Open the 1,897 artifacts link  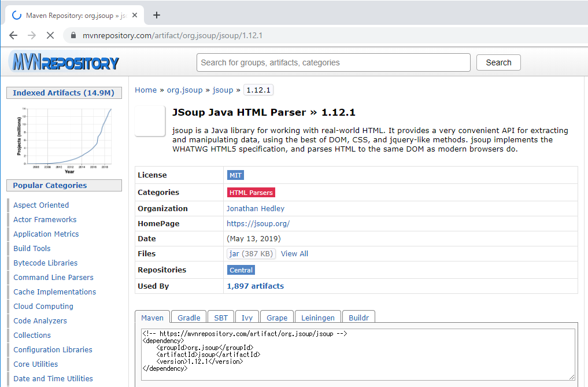click(x=256, y=286)
